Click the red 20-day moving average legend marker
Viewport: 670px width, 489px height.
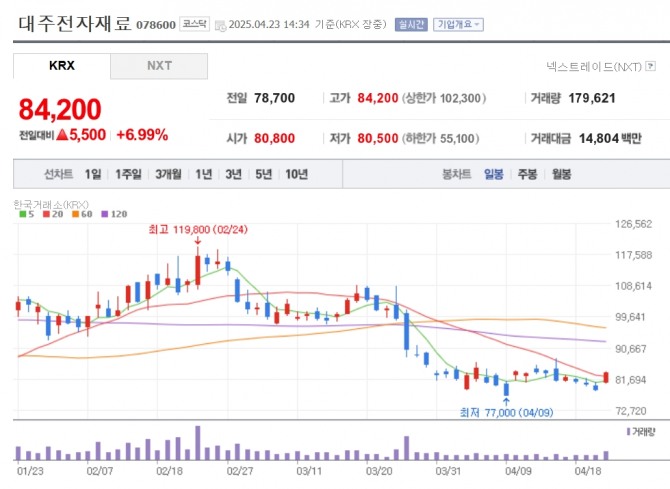point(47,214)
